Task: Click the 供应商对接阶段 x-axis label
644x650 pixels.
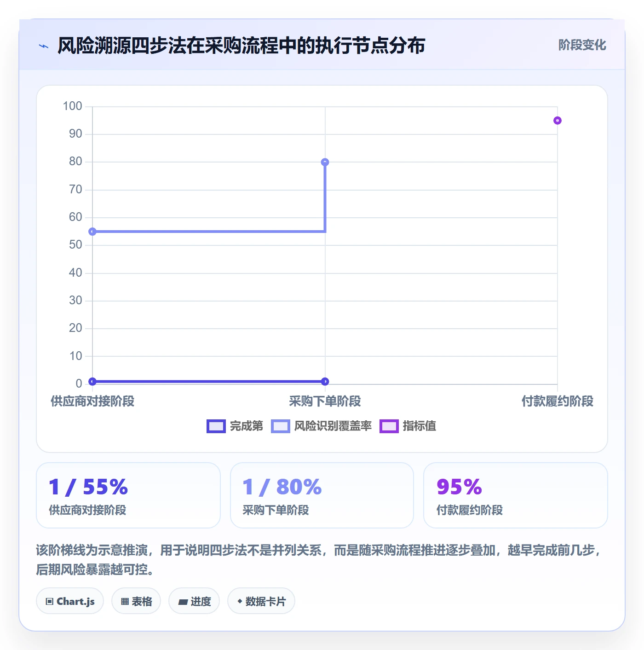Action: click(92, 401)
